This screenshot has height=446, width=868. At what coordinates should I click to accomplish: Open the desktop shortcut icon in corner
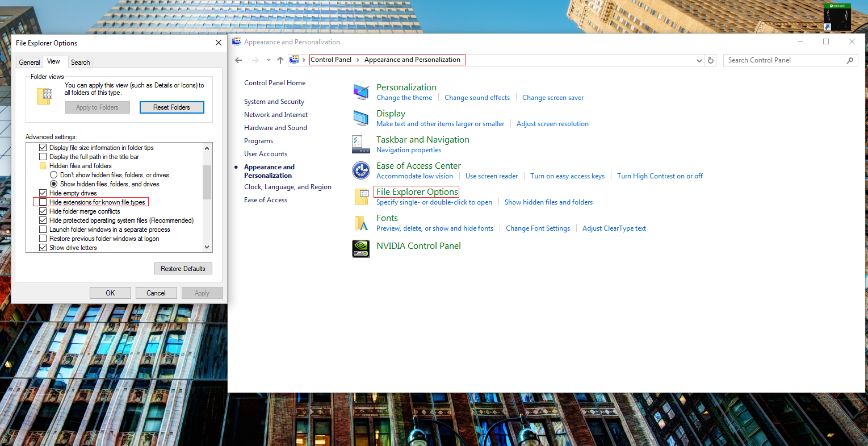pyautogui.click(x=837, y=17)
